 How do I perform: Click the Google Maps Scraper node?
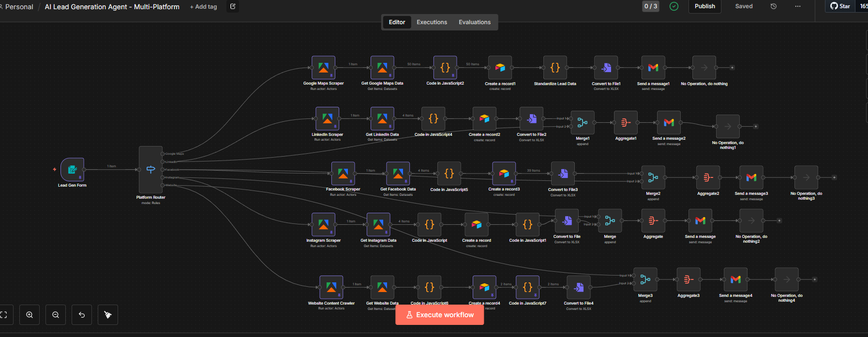coord(323,68)
